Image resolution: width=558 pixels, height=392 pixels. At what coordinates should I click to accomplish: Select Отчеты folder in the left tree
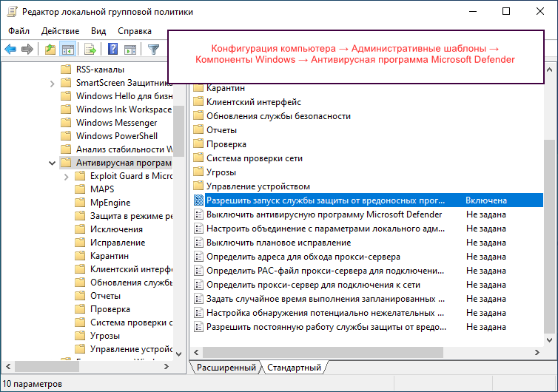(105, 296)
